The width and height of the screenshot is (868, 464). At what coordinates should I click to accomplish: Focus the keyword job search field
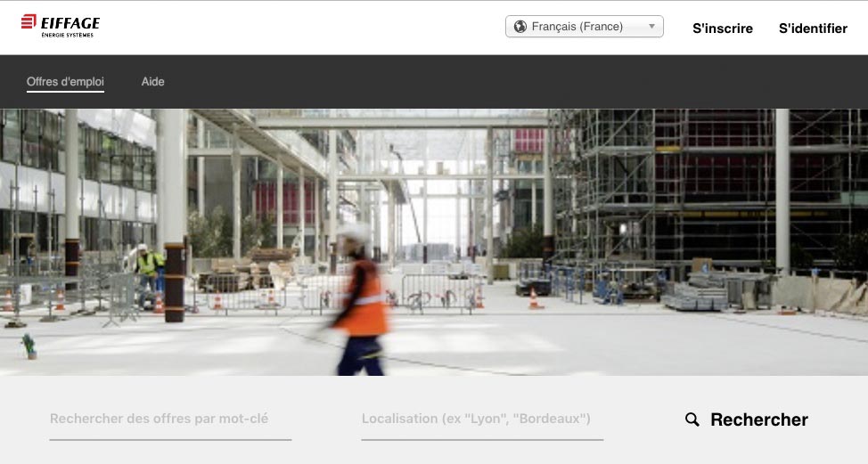pyautogui.click(x=169, y=419)
